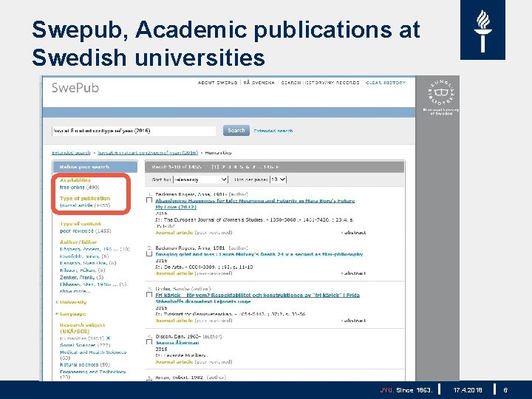The height and width of the screenshot is (399, 532).
Task: Open the About SwePub menu item
Action: point(217,83)
